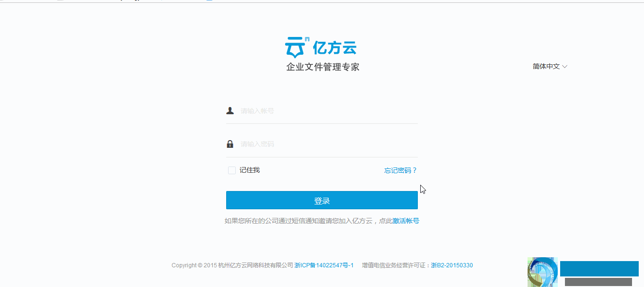Open the 浙ICP备14022547号-1 link

(x=324, y=265)
